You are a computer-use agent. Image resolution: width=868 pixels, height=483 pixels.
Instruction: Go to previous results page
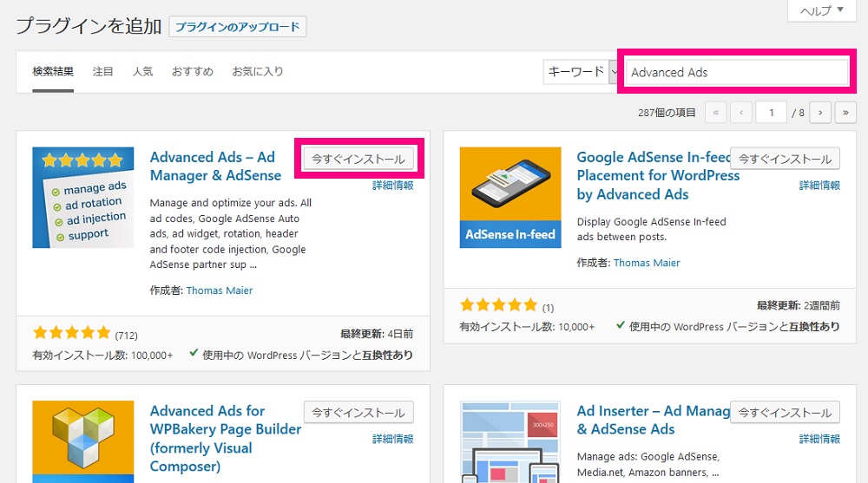(x=741, y=113)
